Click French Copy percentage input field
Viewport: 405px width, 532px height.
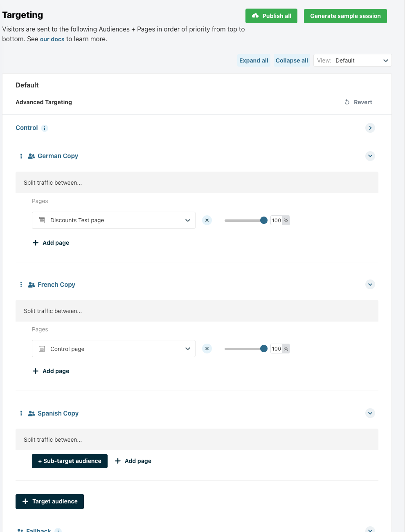pyautogui.click(x=277, y=349)
